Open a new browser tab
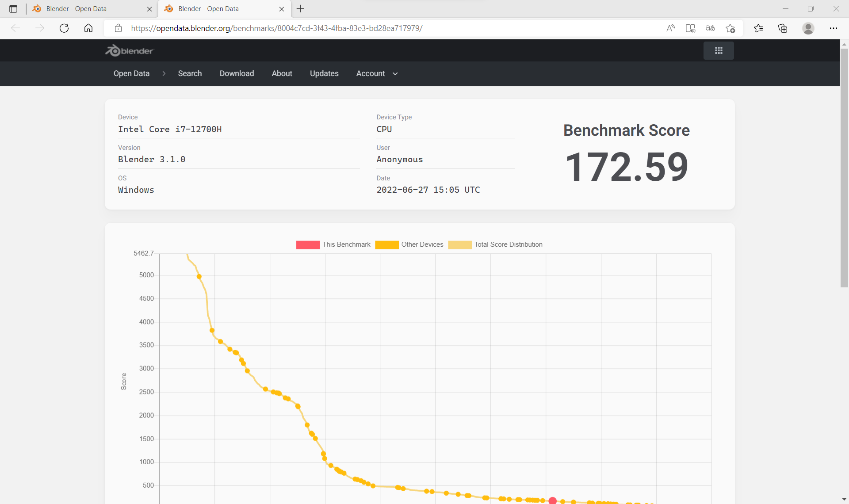 coord(301,9)
